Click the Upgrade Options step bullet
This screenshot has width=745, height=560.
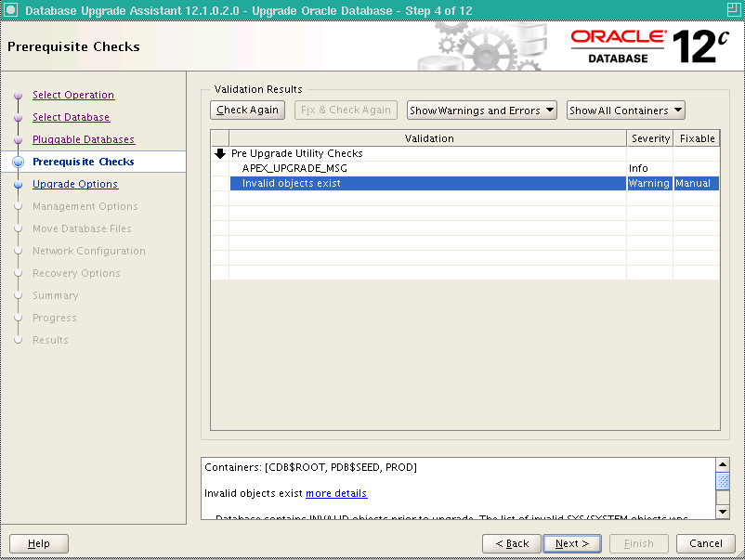coord(18,184)
